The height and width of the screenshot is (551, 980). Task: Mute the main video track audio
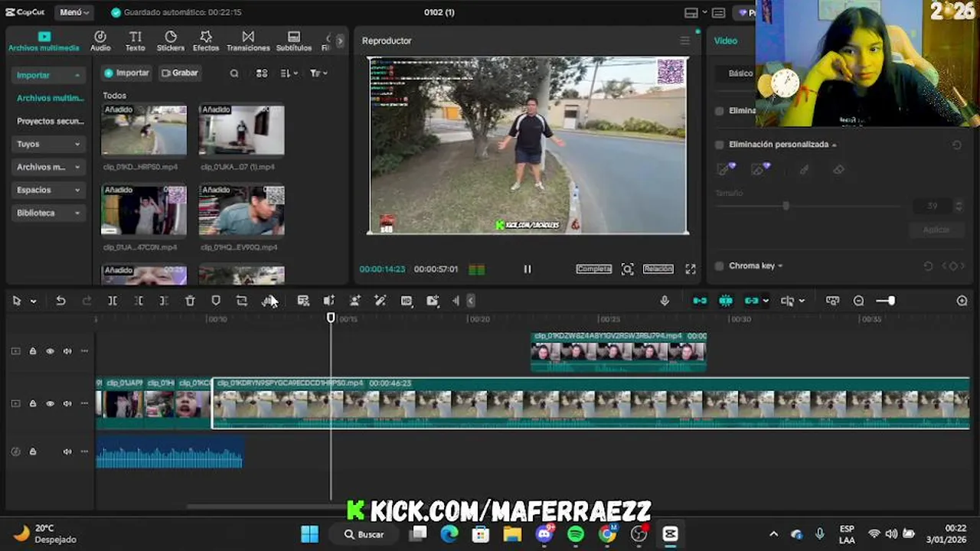[x=67, y=403]
